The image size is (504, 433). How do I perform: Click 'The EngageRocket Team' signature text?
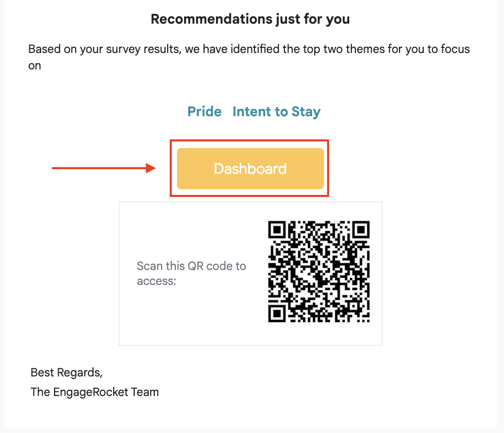[95, 392]
